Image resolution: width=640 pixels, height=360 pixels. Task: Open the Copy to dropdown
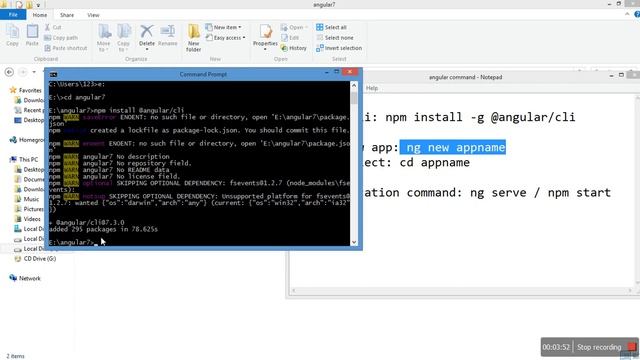(123, 38)
